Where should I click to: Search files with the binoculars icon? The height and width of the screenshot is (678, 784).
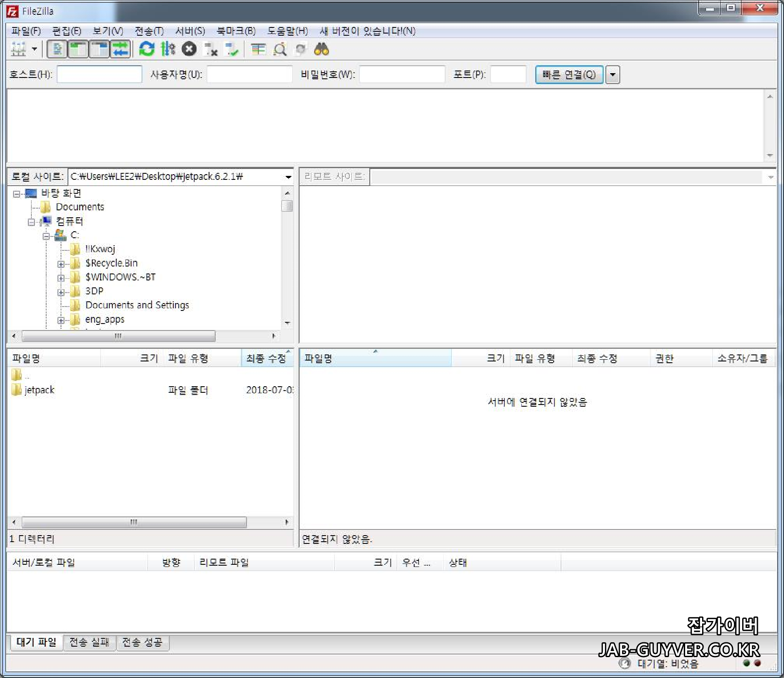tap(321, 49)
